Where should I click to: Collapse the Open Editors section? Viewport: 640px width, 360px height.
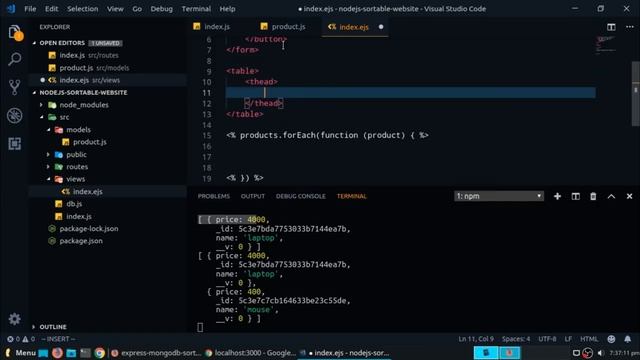34,43
